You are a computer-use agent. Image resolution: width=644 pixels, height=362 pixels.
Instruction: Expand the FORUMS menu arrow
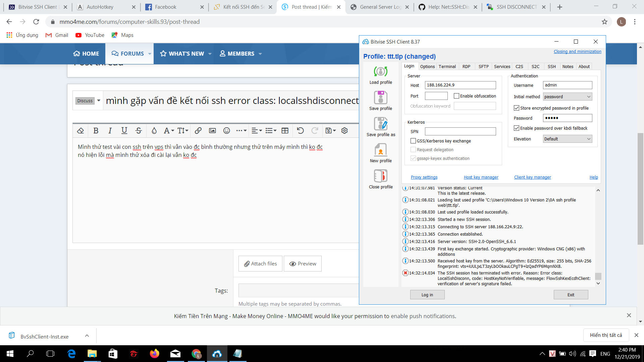(150, 54)
